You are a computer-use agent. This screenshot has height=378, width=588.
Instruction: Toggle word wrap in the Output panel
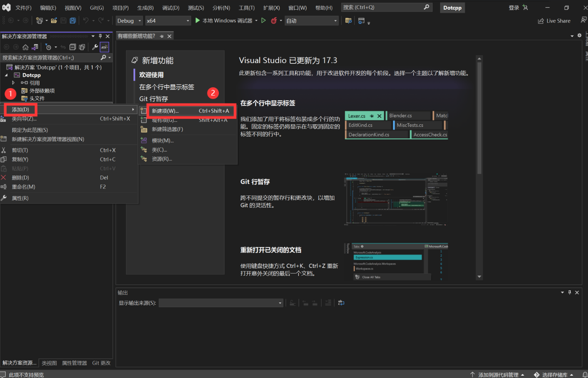341,303
